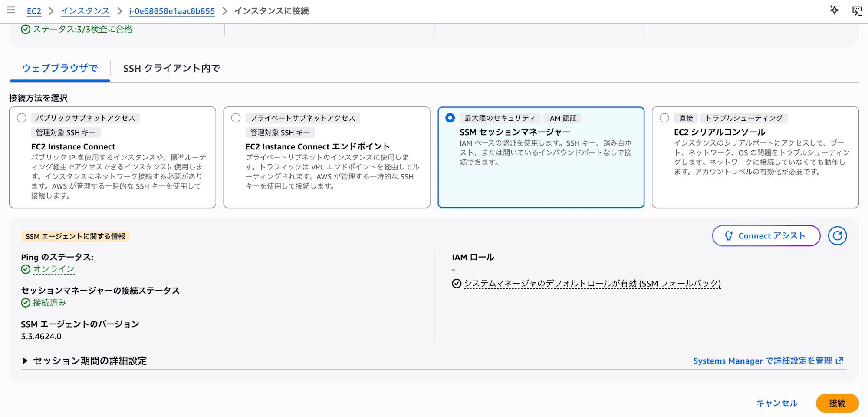Click check icon beside システムマネージャのデフォルトロール
Viewport: 868px width, 417px height.
click(x=457, y=284)
